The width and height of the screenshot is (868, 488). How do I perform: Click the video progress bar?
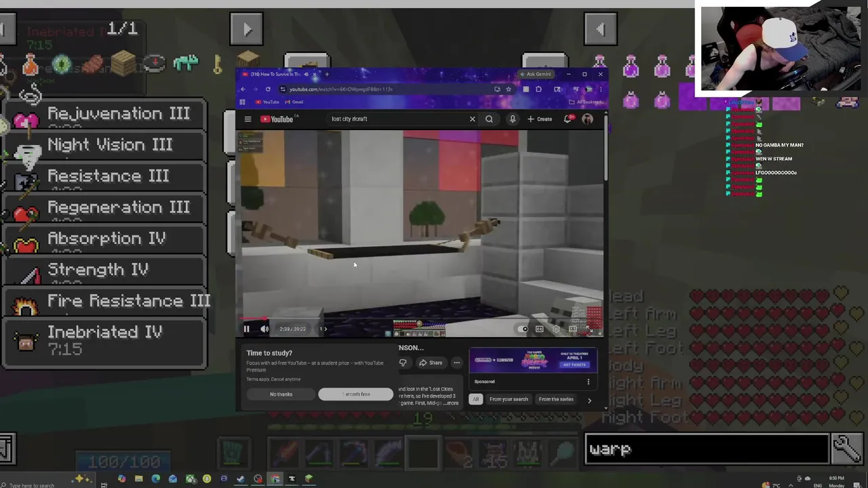[x=422, y=319]
